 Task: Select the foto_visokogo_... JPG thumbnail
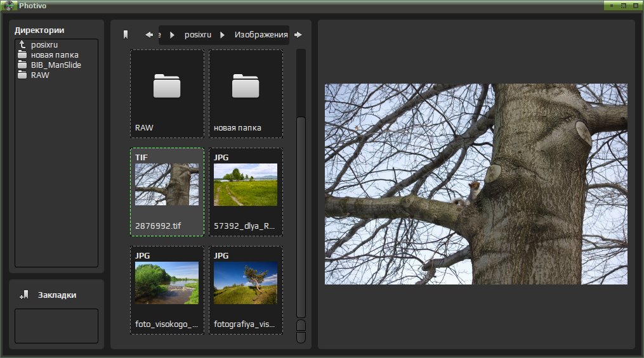pyautogui.click(x=167, y=290)
